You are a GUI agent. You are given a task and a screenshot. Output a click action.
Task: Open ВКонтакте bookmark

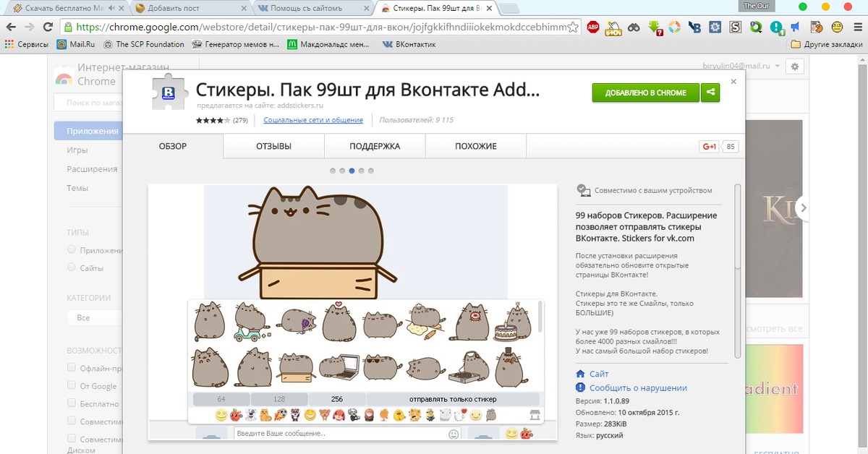click(409, 43)
